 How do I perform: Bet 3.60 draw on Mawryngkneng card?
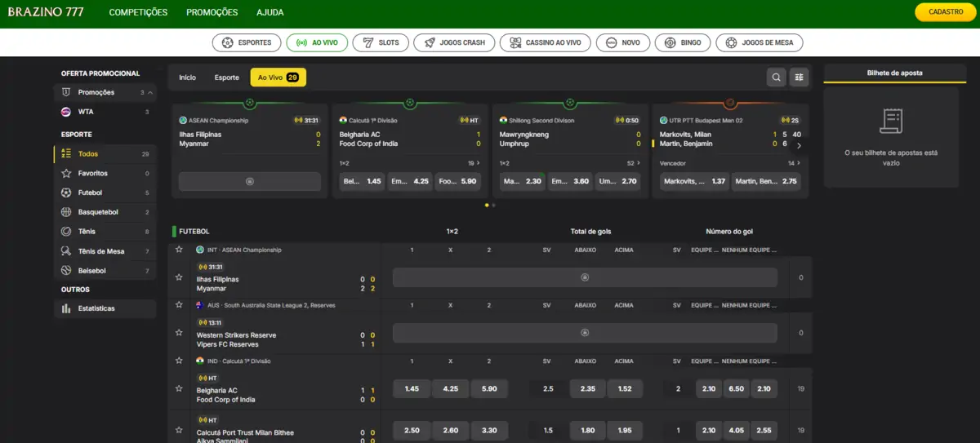tap(569, 181)
